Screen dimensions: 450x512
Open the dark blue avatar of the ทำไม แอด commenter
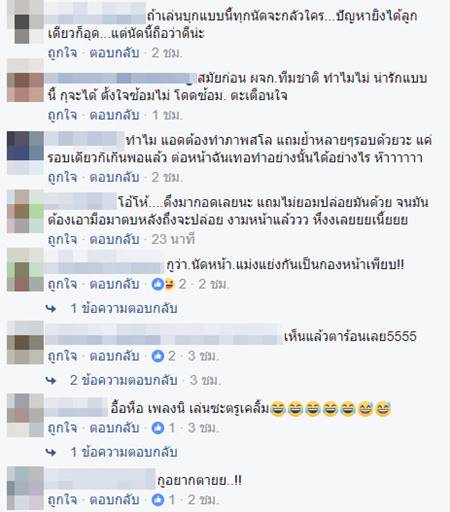click(25, 152)
